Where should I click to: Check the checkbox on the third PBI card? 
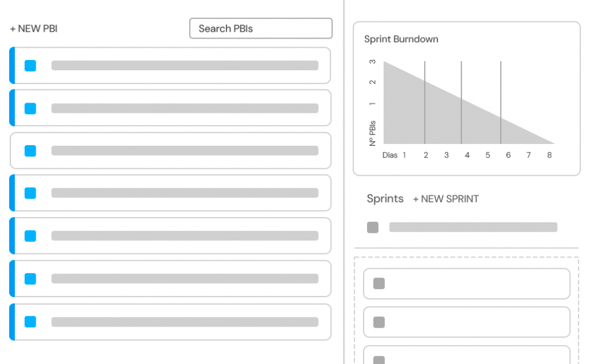[29, 150]
